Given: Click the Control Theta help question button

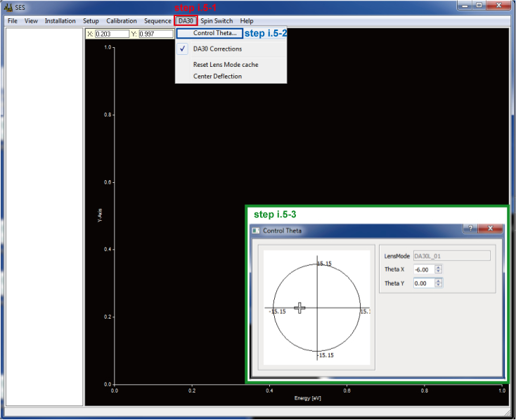Looking at the screenshot, I should tap(471, 229).
